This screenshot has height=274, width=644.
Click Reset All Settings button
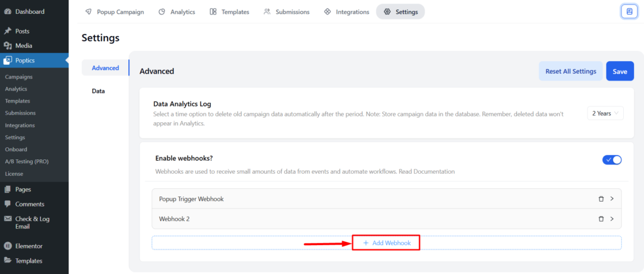point(570,71)
